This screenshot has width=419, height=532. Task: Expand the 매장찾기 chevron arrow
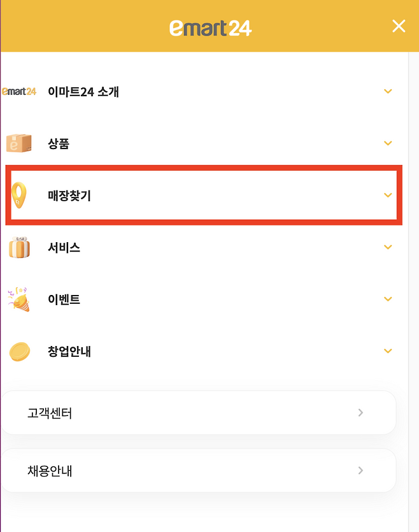pos(388,196)
